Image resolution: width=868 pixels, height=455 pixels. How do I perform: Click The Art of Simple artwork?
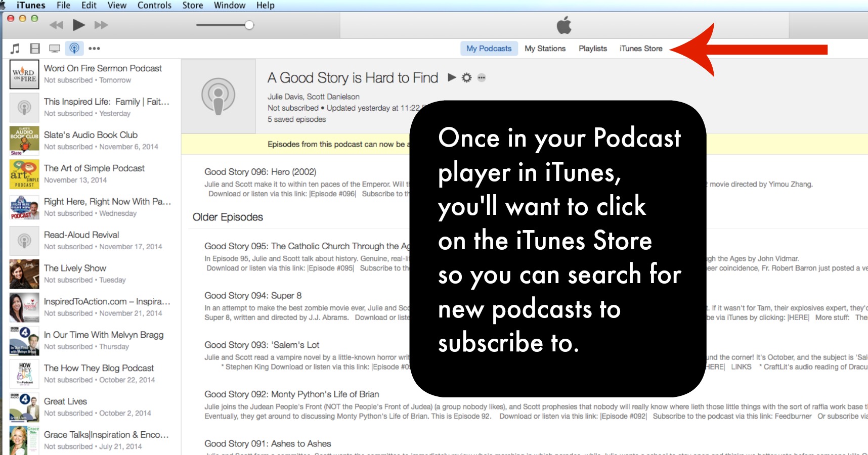[x=24, y=174]
